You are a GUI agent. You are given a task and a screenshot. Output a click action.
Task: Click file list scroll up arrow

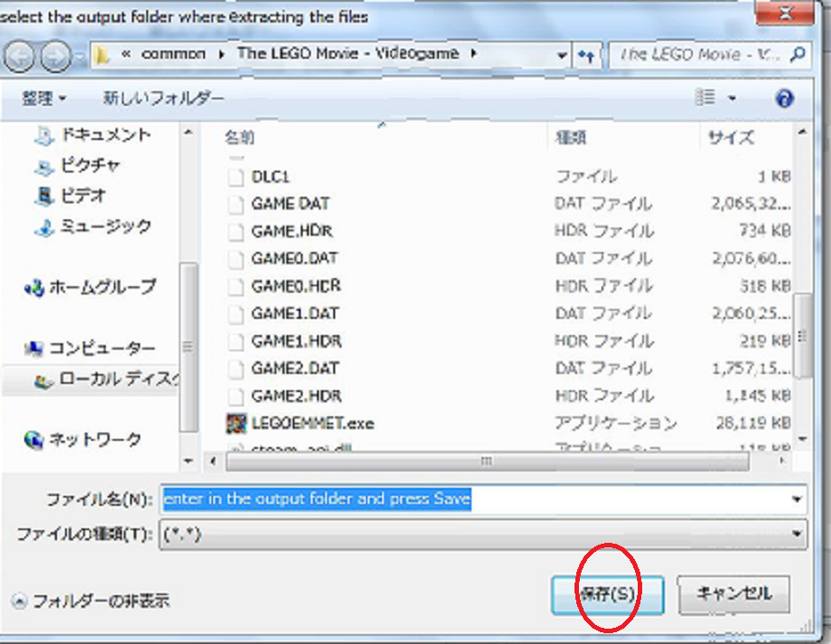(803, 132)
